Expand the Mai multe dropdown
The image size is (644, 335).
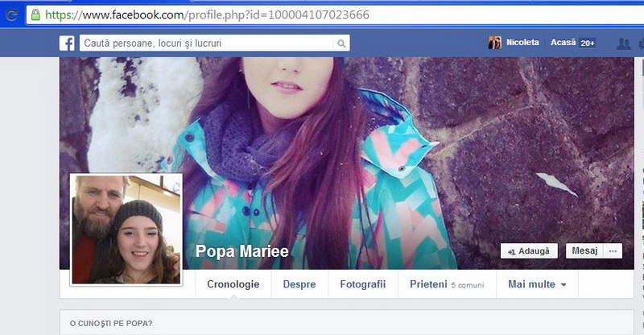[537, 284]
